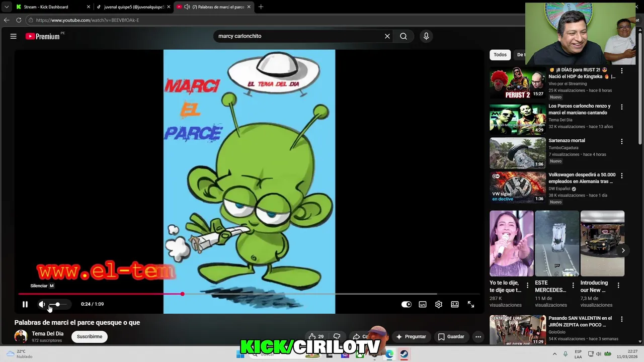
Task: Show next shorts with the right arrow
Action: point(623,250)
